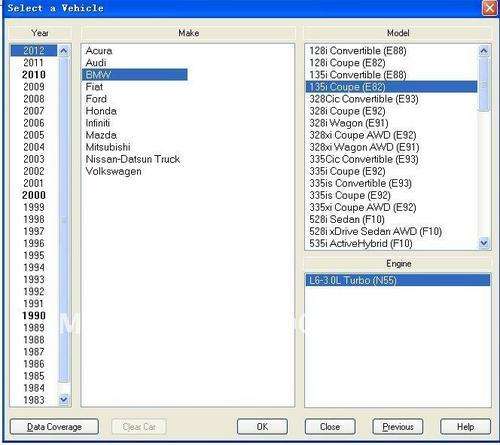500x445 pixels.
Task: Choose Mazda in the Make list
Action: click(101, 135)
